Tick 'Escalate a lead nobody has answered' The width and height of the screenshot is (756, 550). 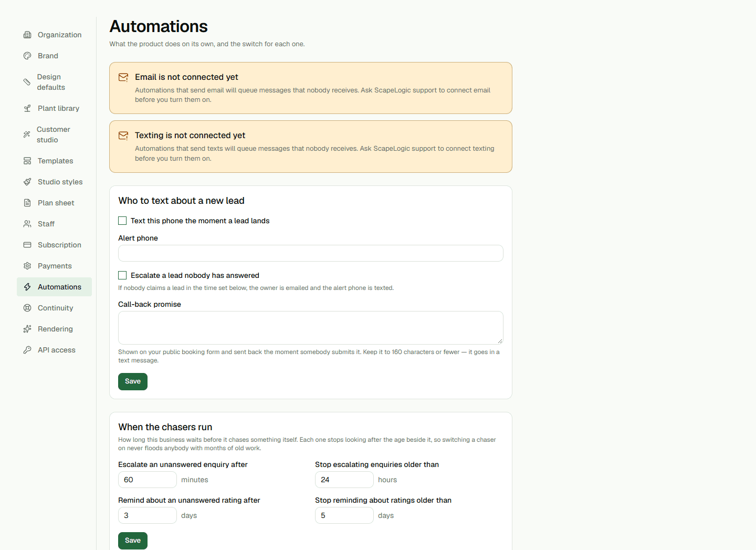coord(122,275)
